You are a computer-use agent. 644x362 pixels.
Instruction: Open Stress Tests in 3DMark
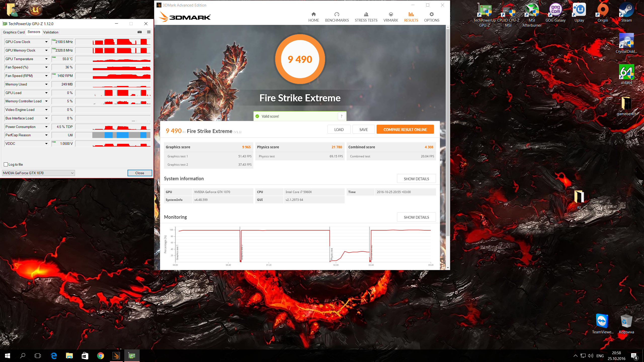(366, 17)
